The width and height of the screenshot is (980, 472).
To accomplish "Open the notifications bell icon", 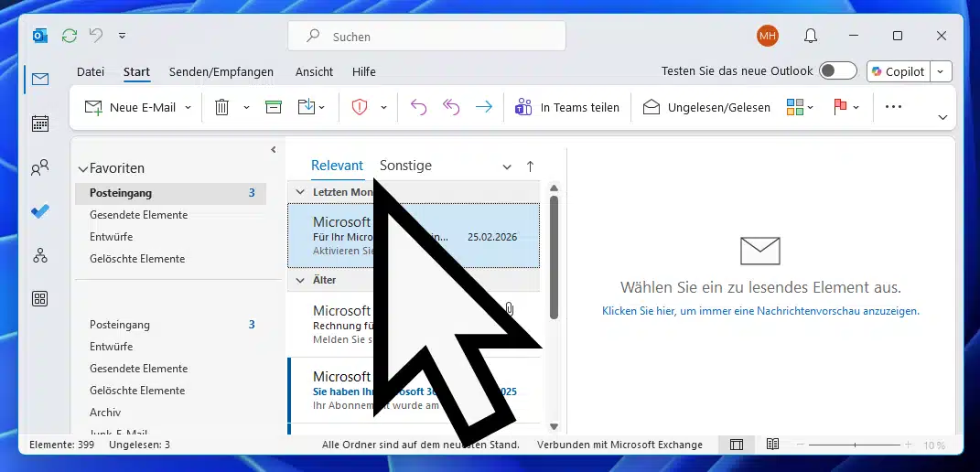I will coord(810,36).
